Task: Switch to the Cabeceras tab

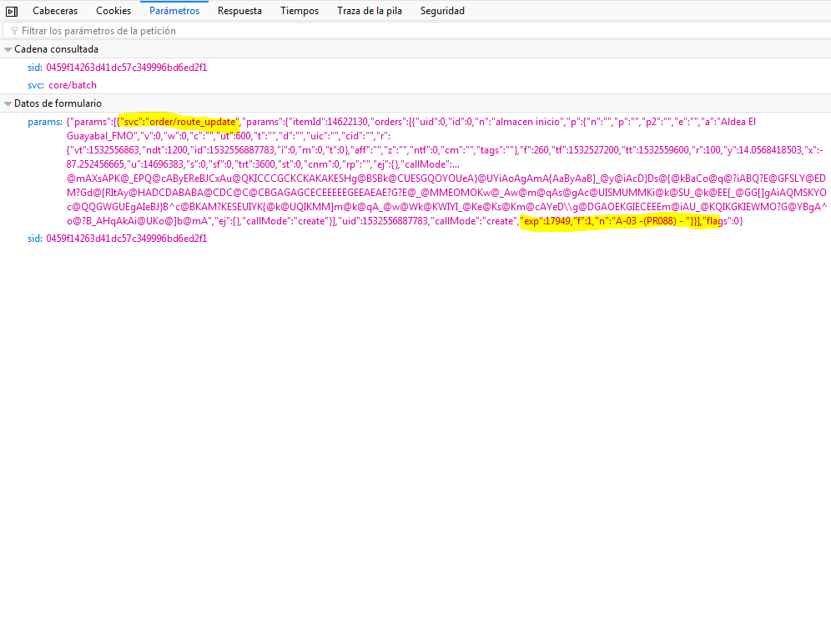Action: coord(55,11)
